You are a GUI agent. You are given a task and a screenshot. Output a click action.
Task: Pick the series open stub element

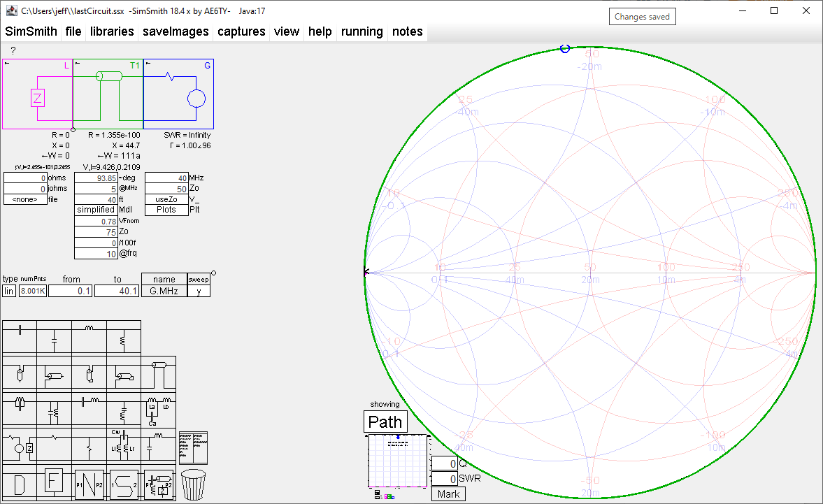pos(20,373)
